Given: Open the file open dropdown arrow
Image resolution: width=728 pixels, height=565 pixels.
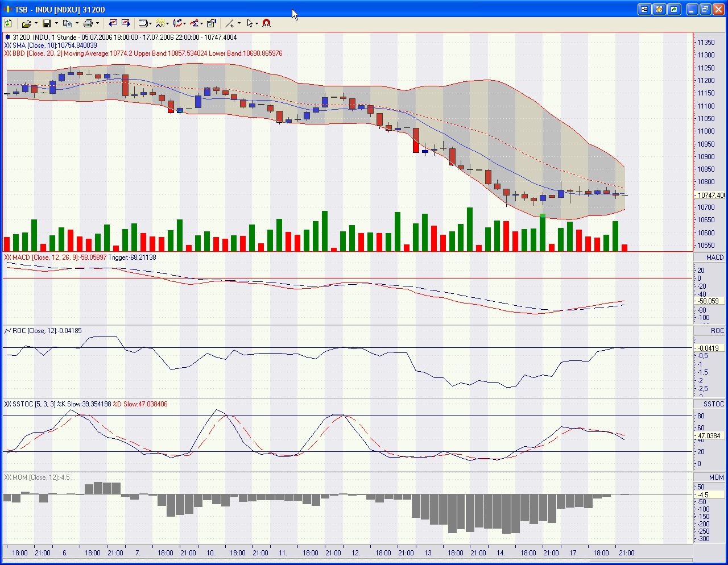Looking at the screenshot, I should click(35, 23).
